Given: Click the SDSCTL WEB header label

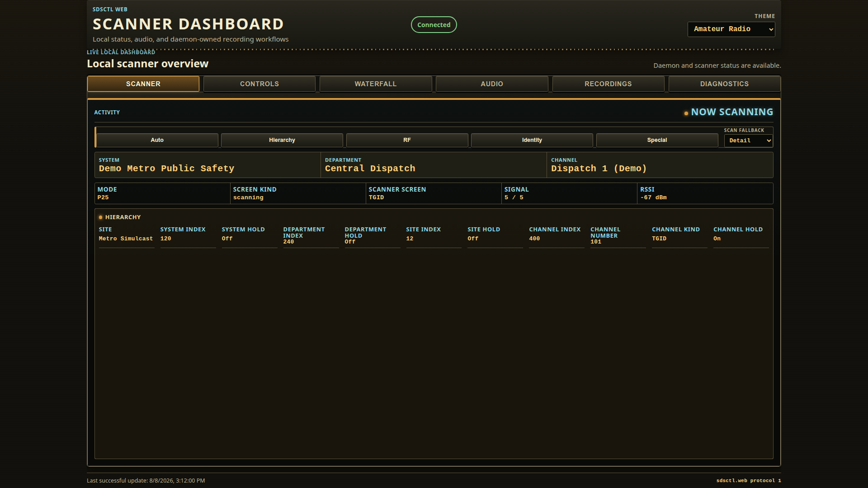Looking at the screenshot, I should (x=110, y=9).
